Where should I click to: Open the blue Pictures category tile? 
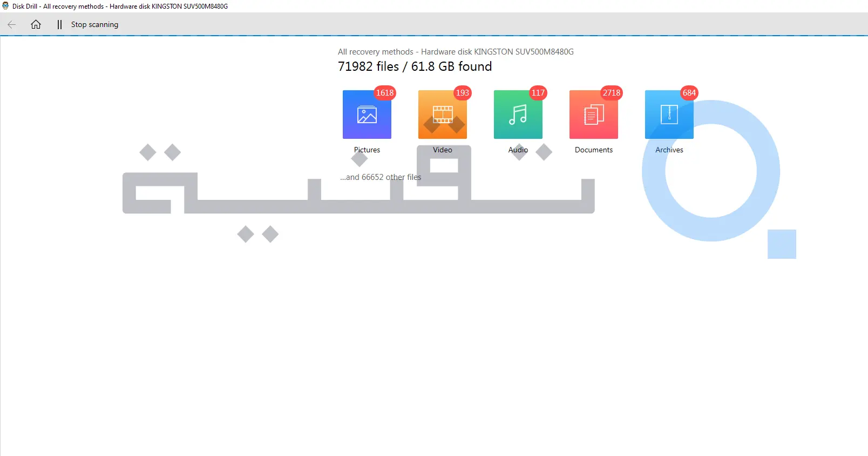367,115
